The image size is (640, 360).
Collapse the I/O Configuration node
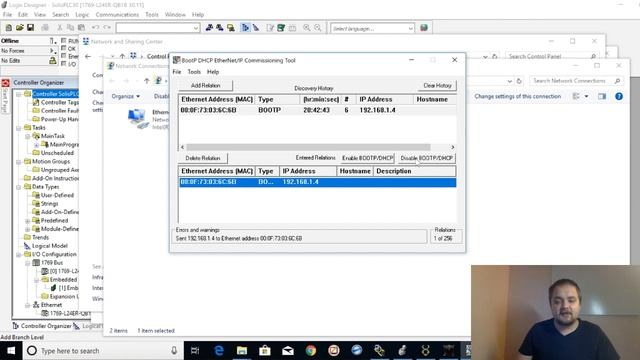coord(19,255)
